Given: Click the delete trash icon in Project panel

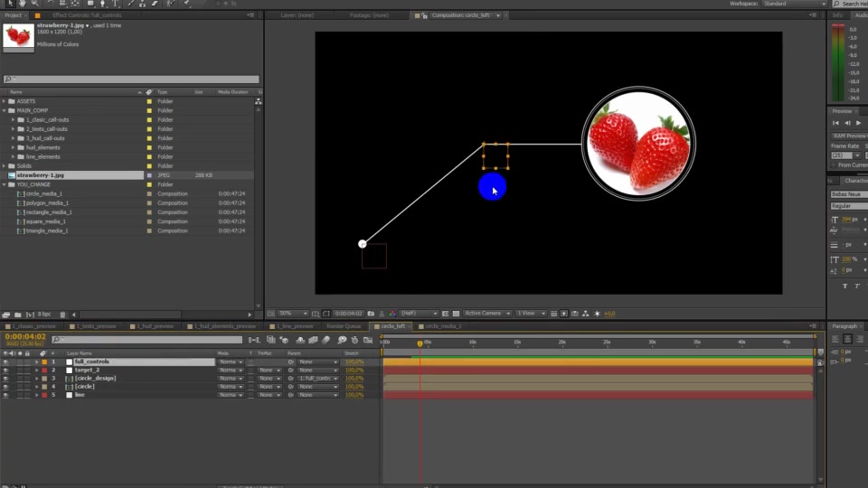Looking at the screenshot, I should tap(62, 314).
